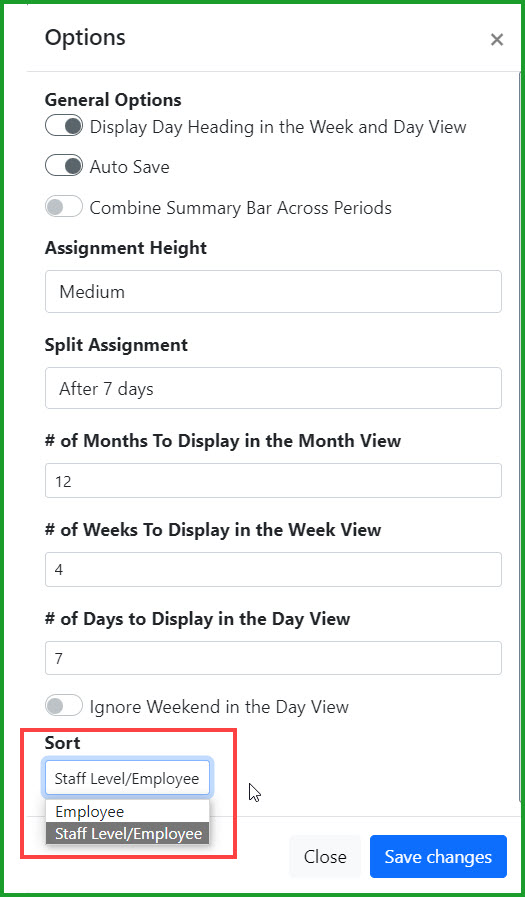525x897 pixels.
Task: Focus the Days to Display field containing 7
Action: 273,658
